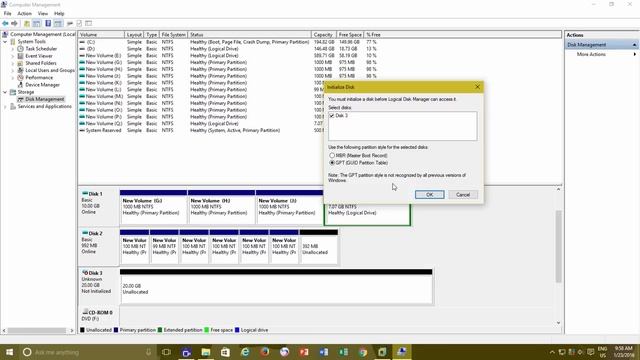Screen dimensions: 640x360
Task: Click the Back arrow toolbar icon
Action: [5, 23]
